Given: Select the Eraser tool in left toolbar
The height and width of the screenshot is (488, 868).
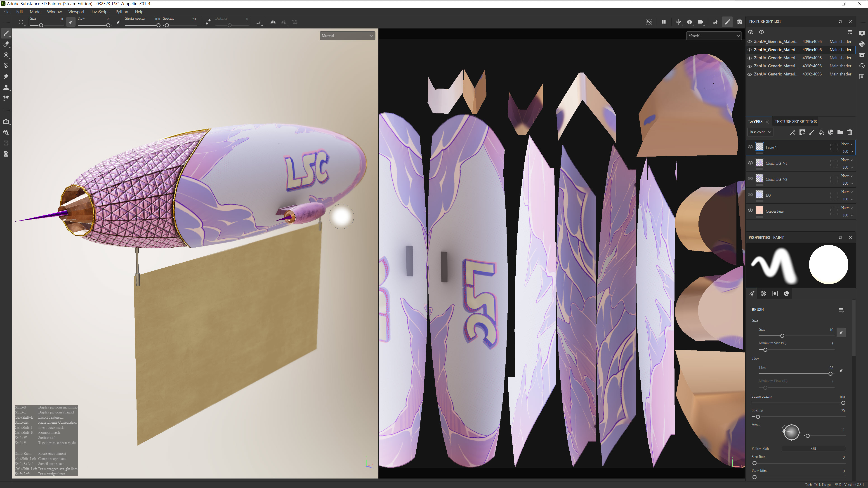Looking at the screenshot, I should pos(6,44).
